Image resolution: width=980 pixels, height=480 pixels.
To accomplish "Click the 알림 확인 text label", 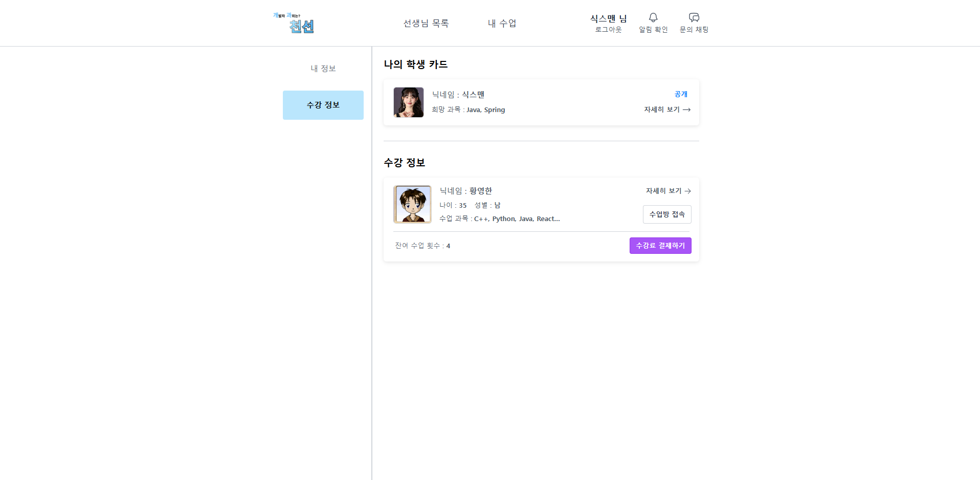I will pyautogui.click(x=653, y=30).
